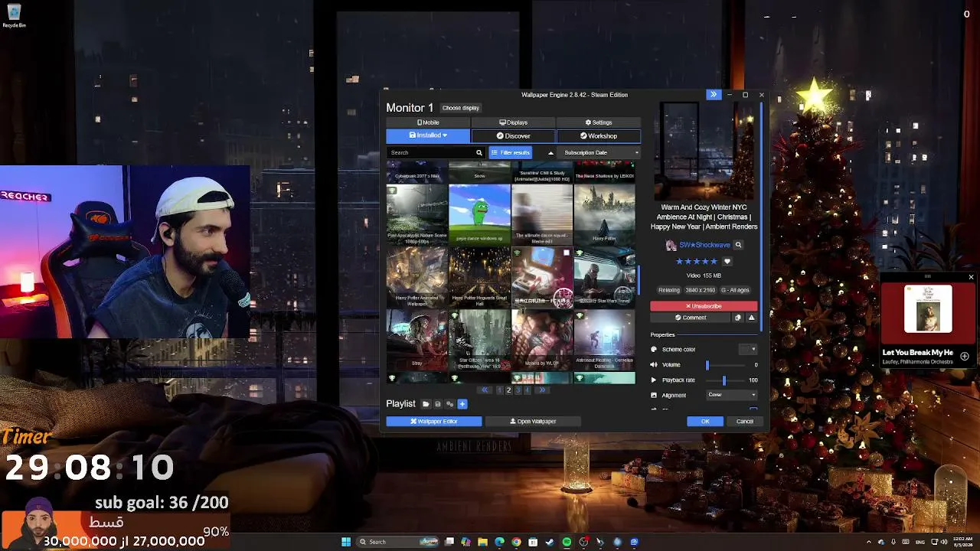Screen dimensions: 980x551
Task: Select the Post Apocalyptic Nature Scene wallpaper
Action: (x=416, y=214)
